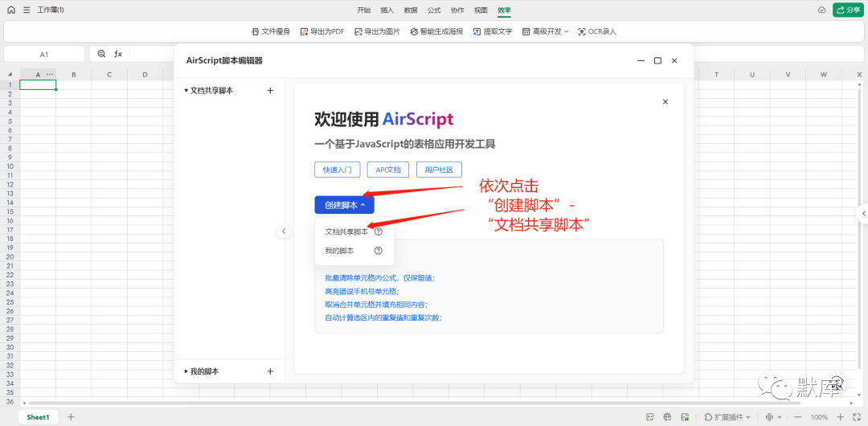Open the hamburger main menu

coord(27,10)
